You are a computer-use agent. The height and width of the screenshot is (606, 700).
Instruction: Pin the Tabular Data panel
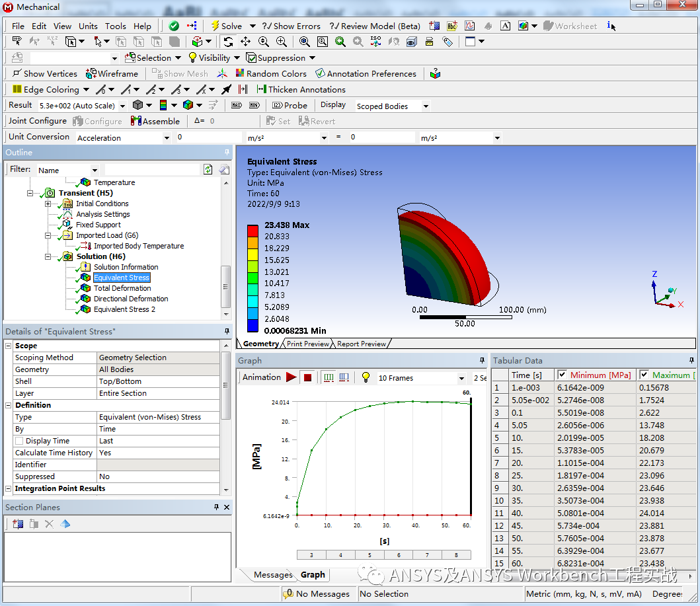(691, 360)
